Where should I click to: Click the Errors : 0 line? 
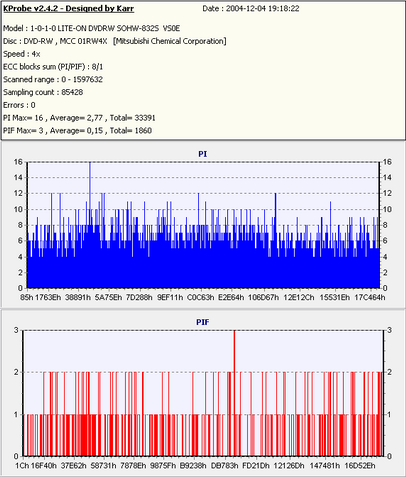point(19,105)
